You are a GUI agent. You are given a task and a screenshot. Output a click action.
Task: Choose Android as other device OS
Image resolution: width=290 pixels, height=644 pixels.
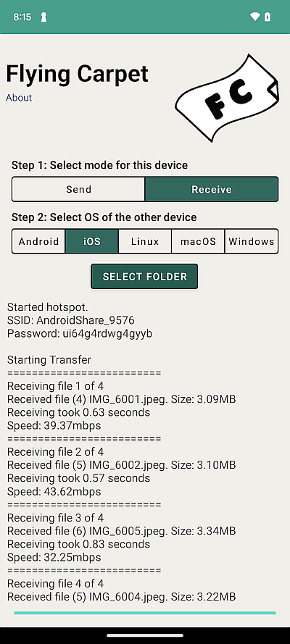(38, 241)
